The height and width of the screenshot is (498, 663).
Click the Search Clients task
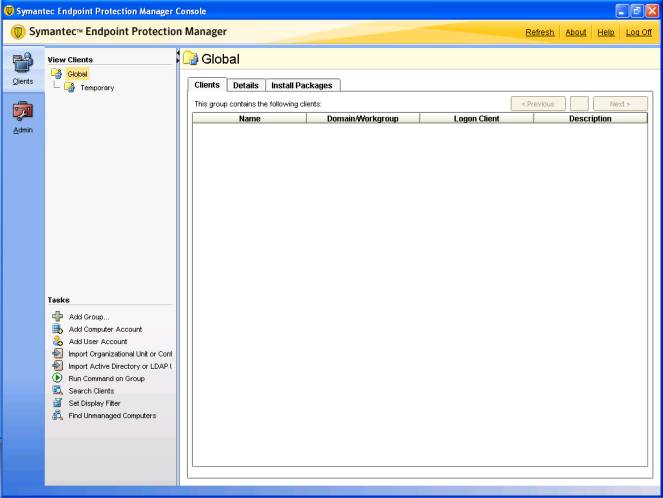(x=91, y=391)
